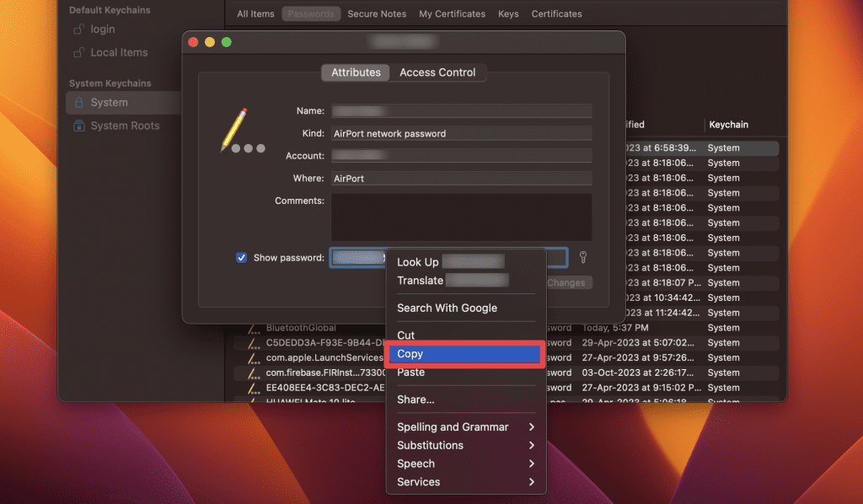Select the C5DEDD3A-F93E-9B44 entry

click(324, 343)
